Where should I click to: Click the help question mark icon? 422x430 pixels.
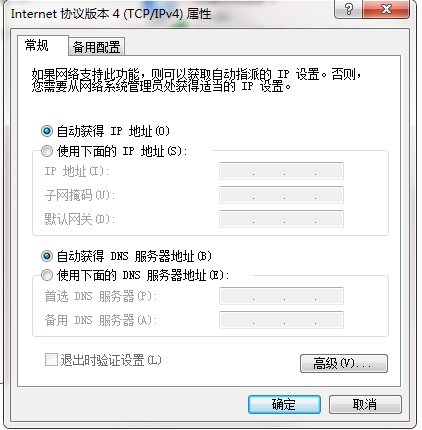tap(348, 9)
